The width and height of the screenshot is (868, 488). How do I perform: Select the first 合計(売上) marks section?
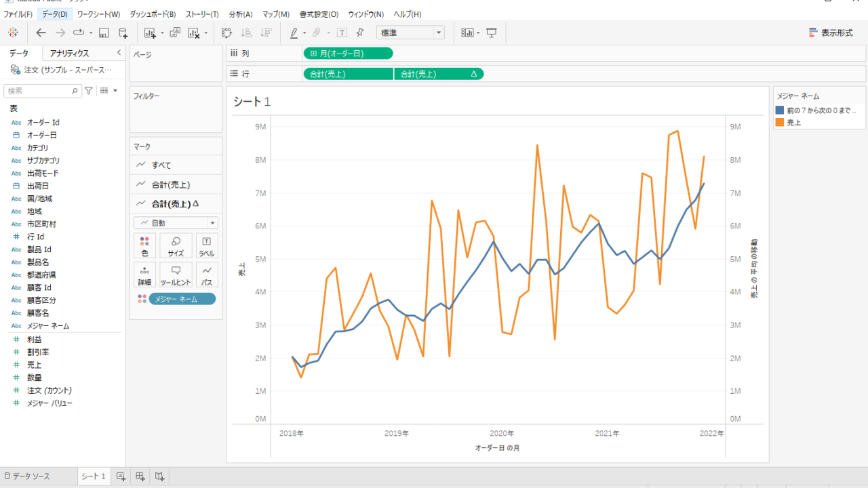tap(176, 184)
